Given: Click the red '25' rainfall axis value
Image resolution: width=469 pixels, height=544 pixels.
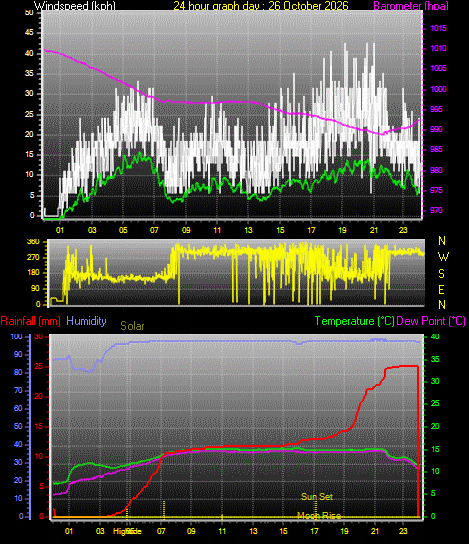Looking at the screenshot, I should 39,366.
